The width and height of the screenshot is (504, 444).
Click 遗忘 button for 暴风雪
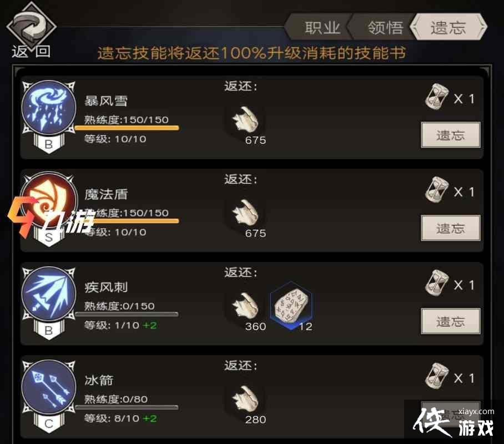451,135
